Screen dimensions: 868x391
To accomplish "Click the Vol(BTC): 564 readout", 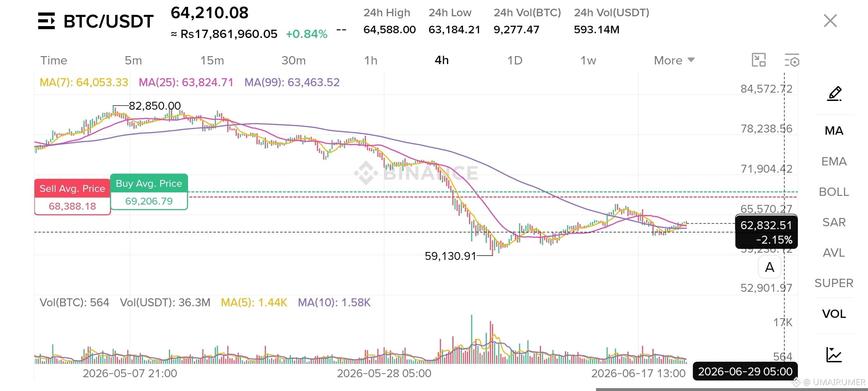I will pyautogui.click(x=74, y=302).
